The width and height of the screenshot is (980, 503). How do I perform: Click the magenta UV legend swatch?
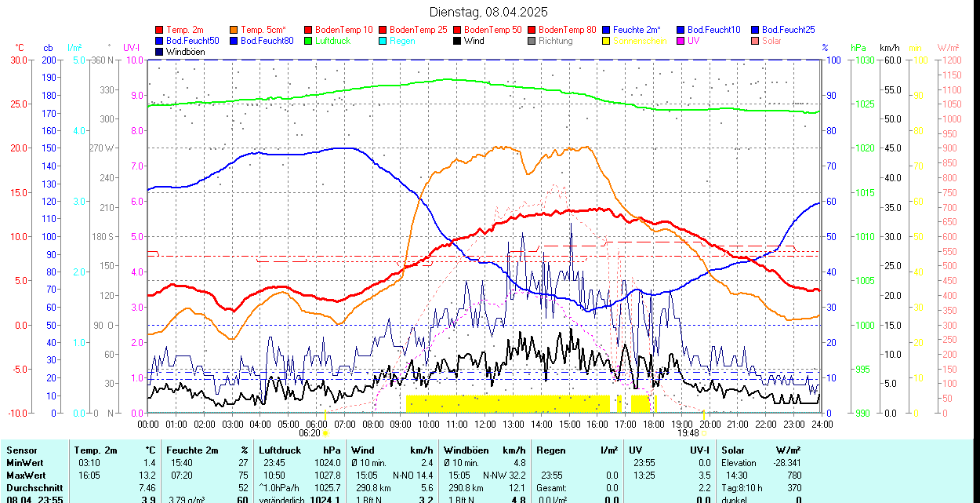[681, 41]
